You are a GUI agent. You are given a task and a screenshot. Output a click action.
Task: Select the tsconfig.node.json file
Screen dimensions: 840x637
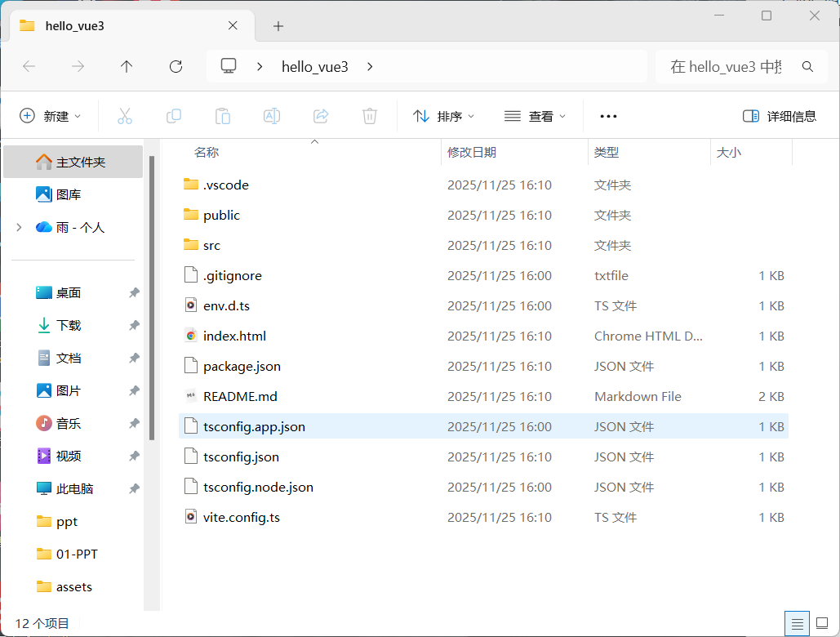point(483,487)
